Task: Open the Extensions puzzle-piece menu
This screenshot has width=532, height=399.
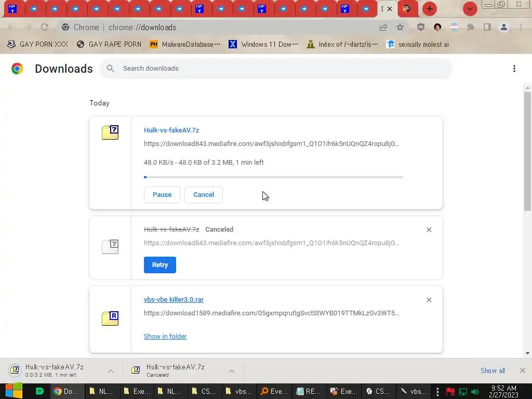Action: [471, 27]
